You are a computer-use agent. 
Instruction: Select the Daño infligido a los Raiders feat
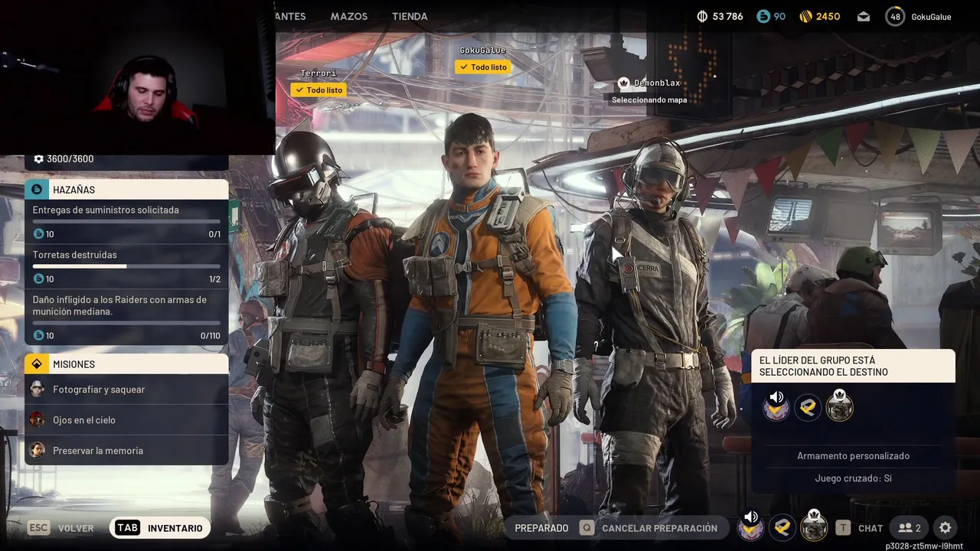tap(126, 317)
